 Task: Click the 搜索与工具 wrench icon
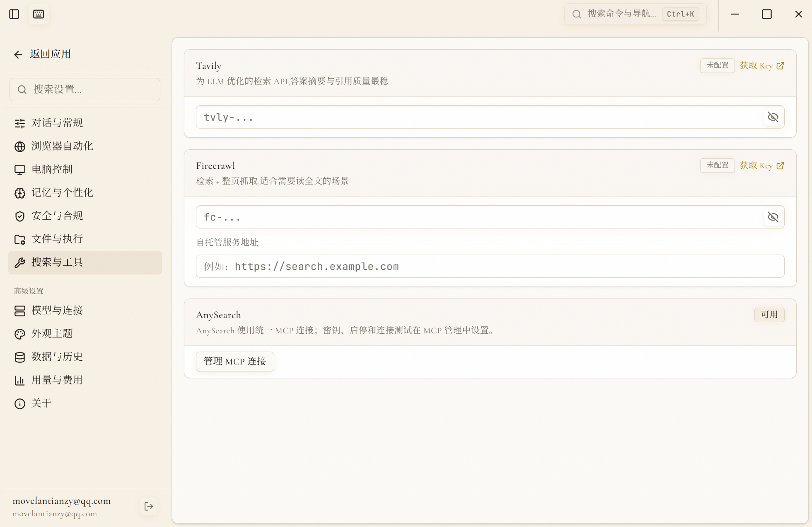point(20,262)
